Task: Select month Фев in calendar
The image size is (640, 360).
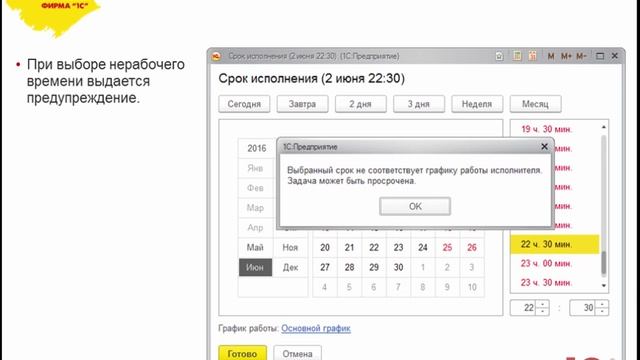Action: click(x=255, y=188)
